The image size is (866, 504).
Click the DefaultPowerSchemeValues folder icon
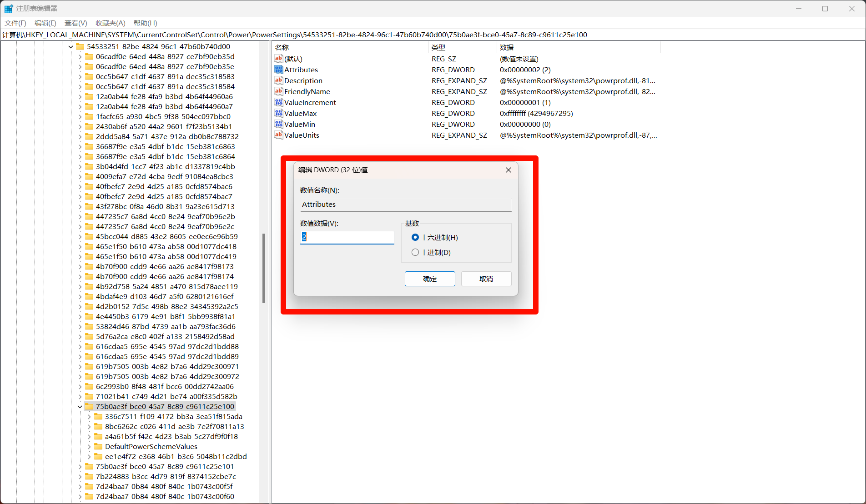tap(98, 446)
